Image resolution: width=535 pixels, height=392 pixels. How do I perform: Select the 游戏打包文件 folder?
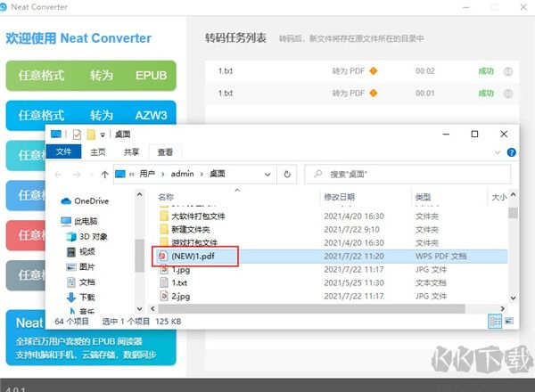click(194, 242)
